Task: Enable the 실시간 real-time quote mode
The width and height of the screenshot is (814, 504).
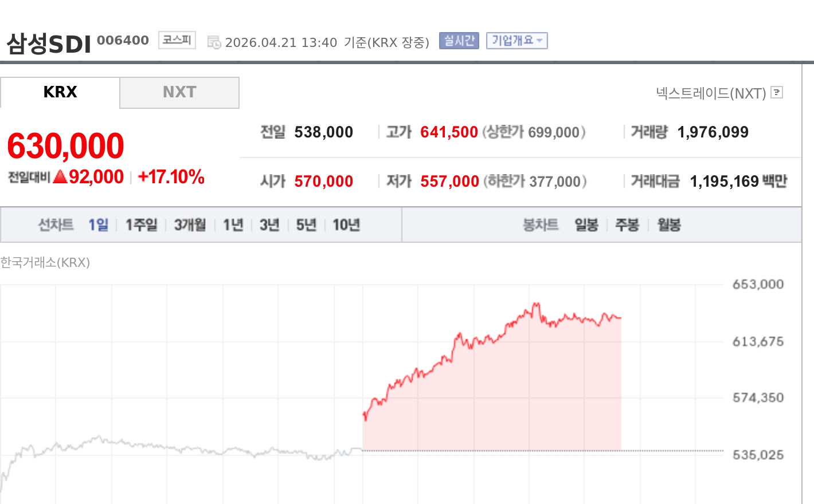Action: tap(458, 41)
